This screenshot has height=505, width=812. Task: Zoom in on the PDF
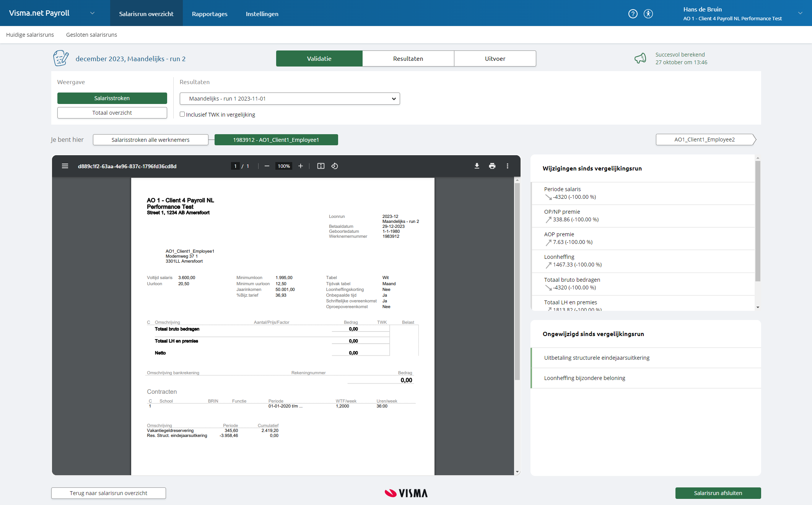[301, 166]
